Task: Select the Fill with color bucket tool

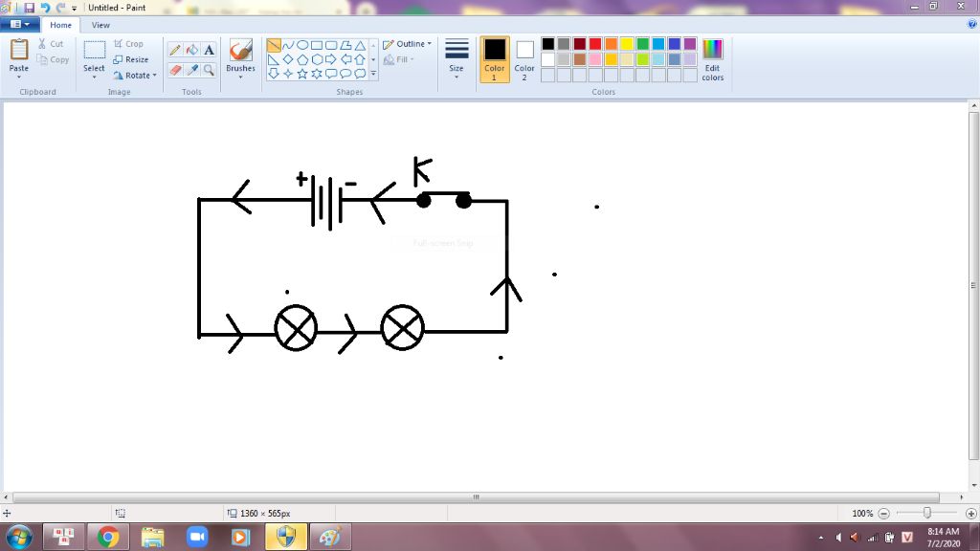Action: (x=191, y=50)
